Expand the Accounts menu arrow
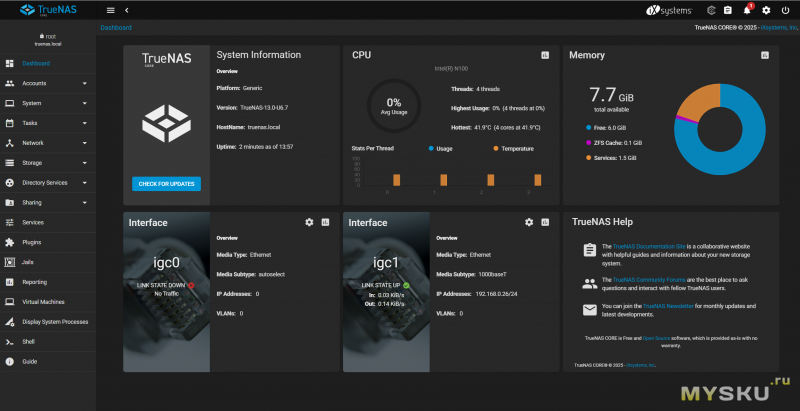Image resolution: width=800 pixels, height=411 pixels. click(85, 83)
